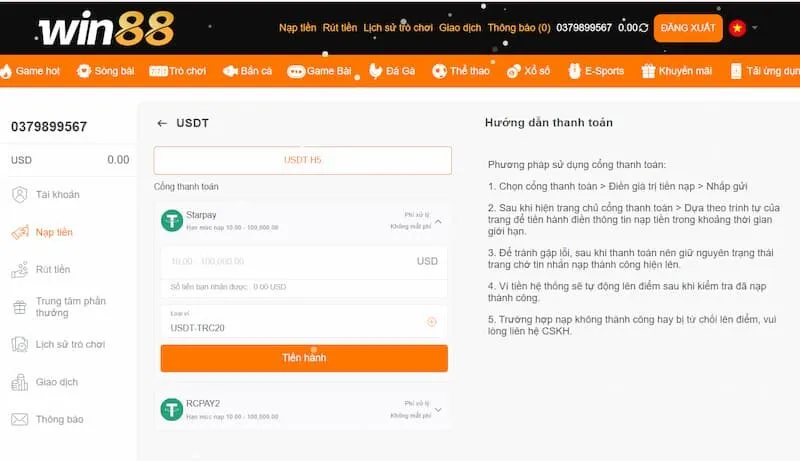Click the deposit amount input field
The image size is (800, 461).
point(290,261)
